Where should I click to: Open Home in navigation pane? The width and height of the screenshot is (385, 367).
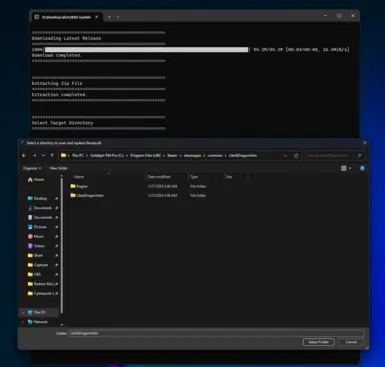click(36, 179)
